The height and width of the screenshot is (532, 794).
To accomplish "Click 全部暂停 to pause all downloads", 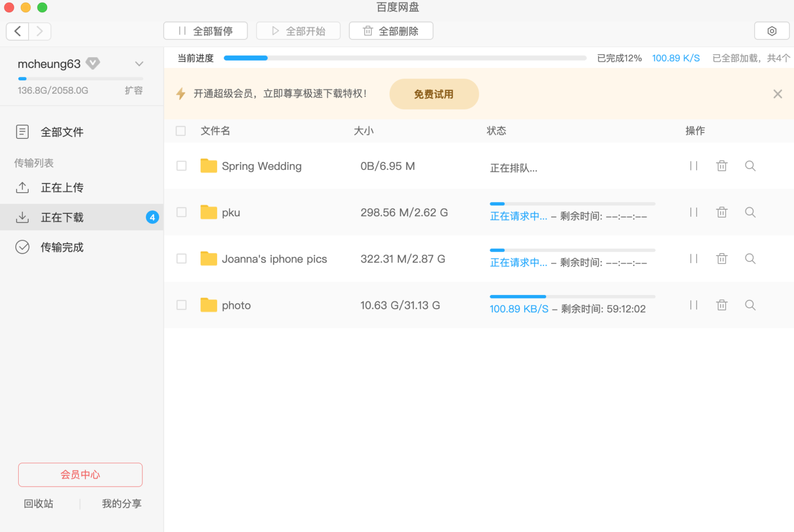I will (x=205, y=31).
